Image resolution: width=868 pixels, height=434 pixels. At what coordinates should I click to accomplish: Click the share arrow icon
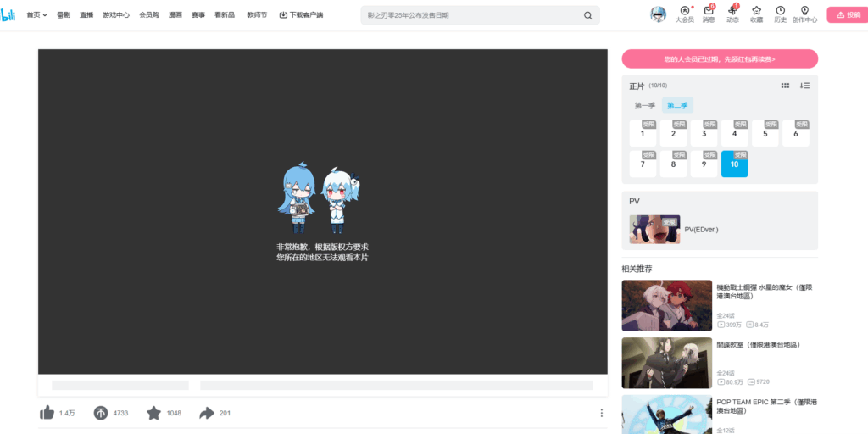point(207,413)
